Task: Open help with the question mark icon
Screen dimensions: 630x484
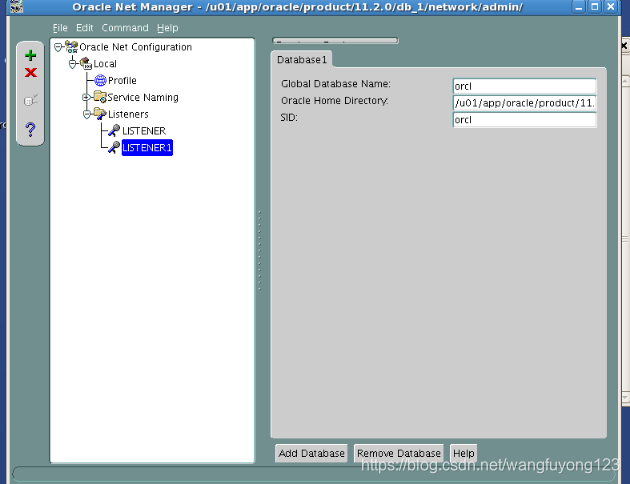Action: click(31, 129)
